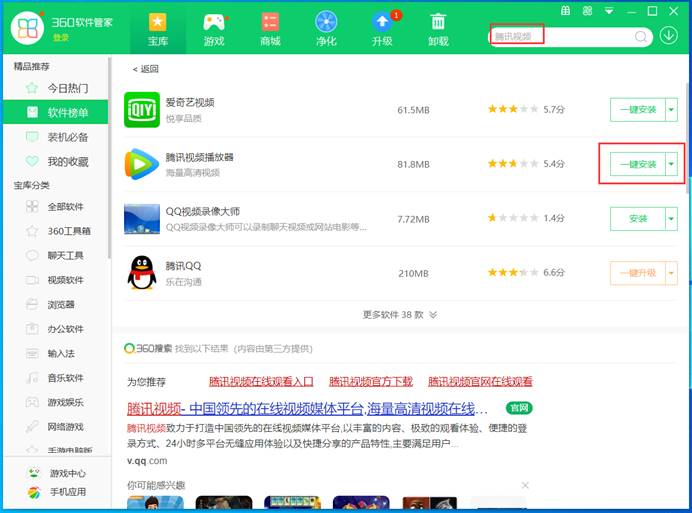Select 360工具箱 category
This screenshot has width=692, height=513.
click(x=56, y=231)
